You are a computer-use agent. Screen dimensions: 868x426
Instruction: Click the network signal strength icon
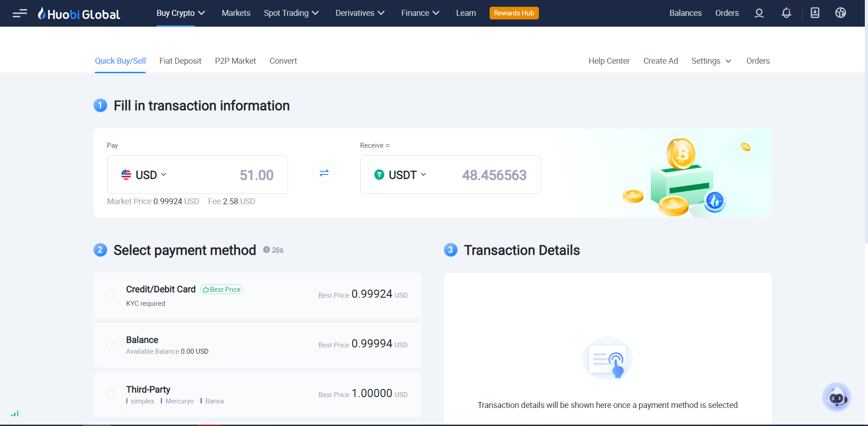pos(15,413)
